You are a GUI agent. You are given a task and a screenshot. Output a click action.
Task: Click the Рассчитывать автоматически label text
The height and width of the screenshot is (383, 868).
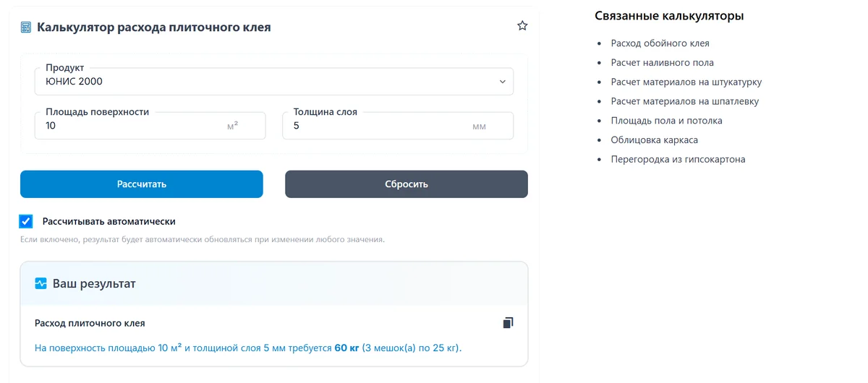click(x=109, y=221)
